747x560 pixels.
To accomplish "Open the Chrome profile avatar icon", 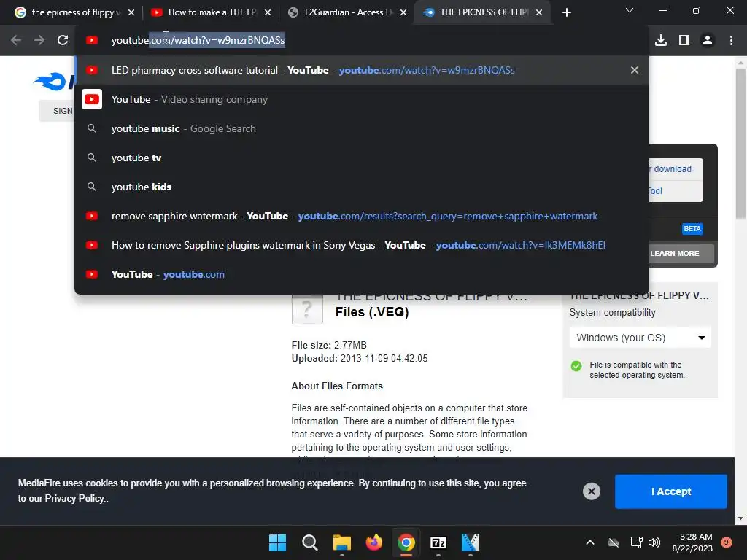I will [x=708, y=41].
